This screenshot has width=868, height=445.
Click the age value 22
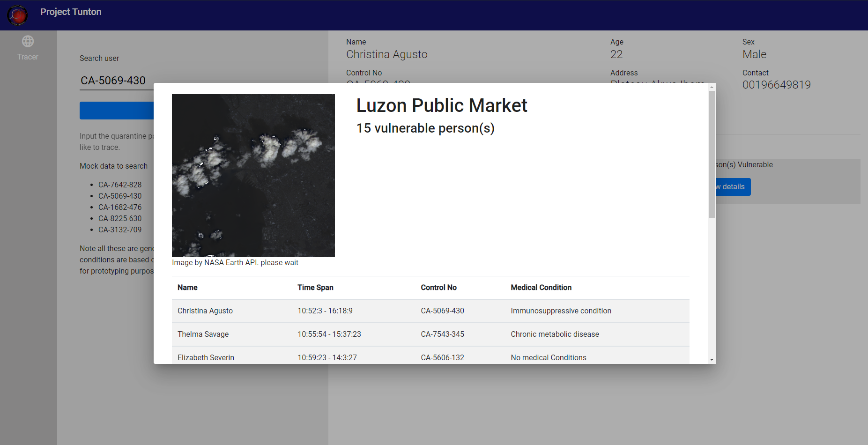click(x=616, y=54)
